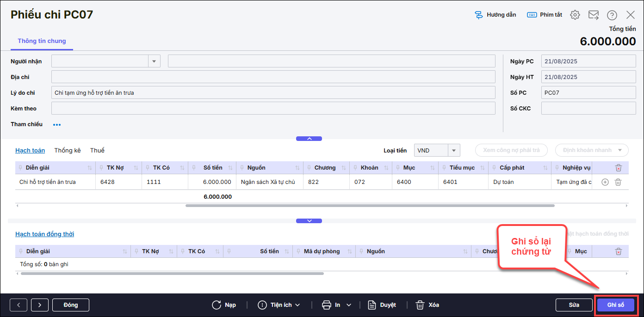Collapse the general info section chevron
The image size is (644, 317).
click(x=309, y=139)
